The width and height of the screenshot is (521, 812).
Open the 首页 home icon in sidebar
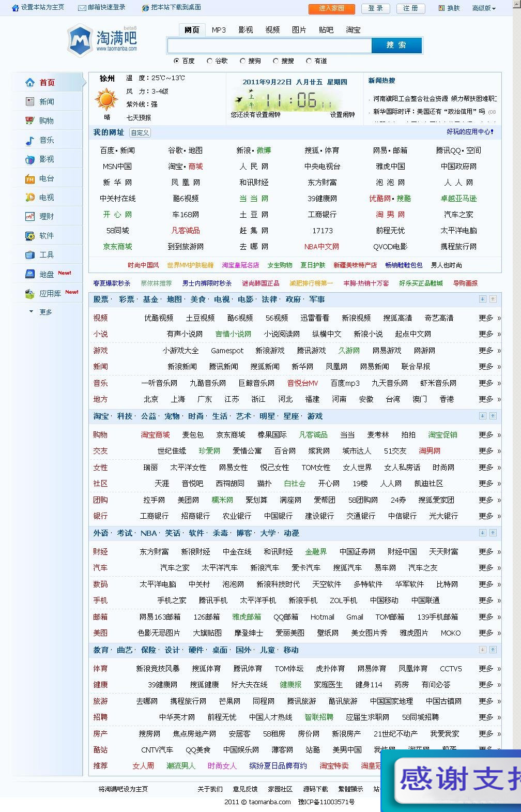tap(30, 83)
